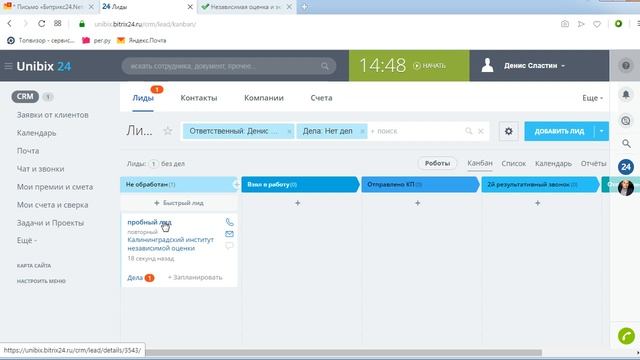This screenshot has height=360, width=640.
Task: Open sidebar 'Календарь' item
Action: point(36,133)
